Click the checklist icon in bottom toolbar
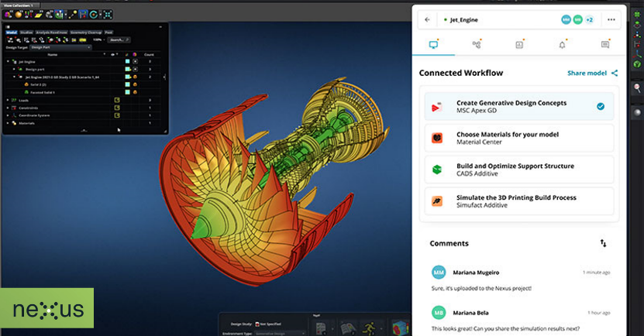Viewport: 644px width, 336px height. coord(320,329)
